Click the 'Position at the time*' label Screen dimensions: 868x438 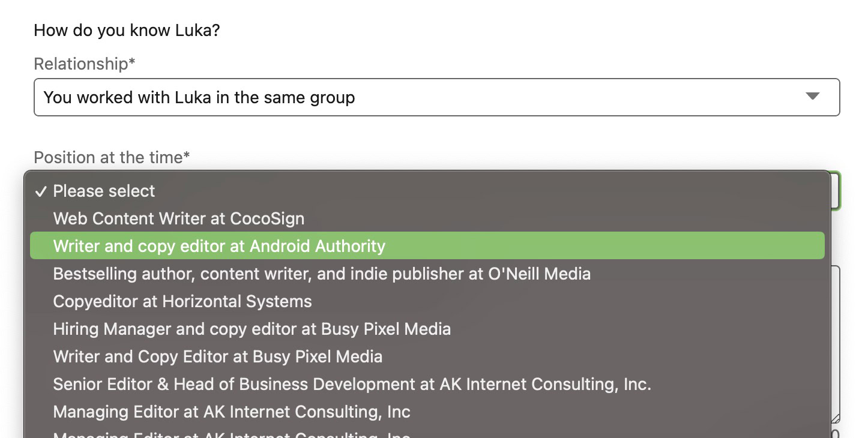click(112, 157)
